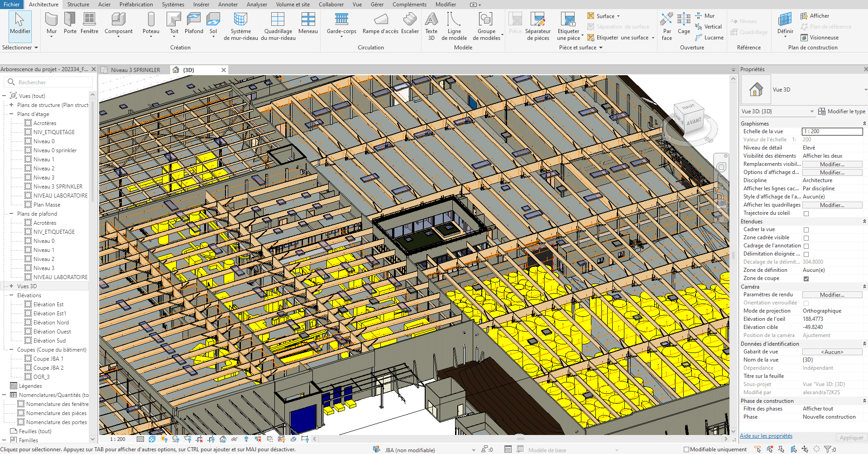The height and width of the screenshot is (454, 868).
Task: Click the Echelle de la vue 1:200 field
Action: [x=832, y=131]
